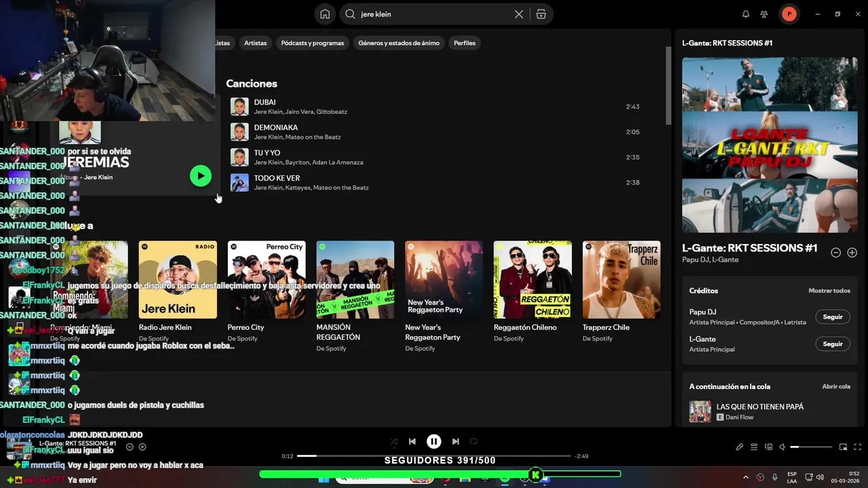Open artist Gittobeatz under DUBAI

(332, 112)
